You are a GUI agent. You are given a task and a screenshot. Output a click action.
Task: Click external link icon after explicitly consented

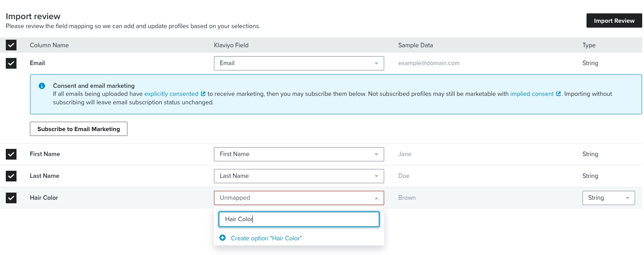pyautogui.click(x=203, y=94)
